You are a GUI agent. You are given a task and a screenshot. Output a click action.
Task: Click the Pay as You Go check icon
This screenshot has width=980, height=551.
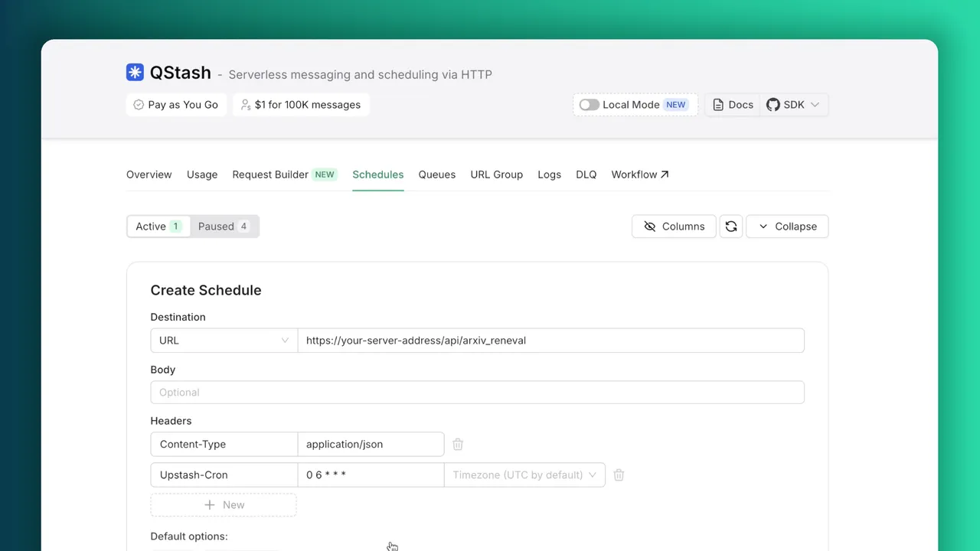139,105
